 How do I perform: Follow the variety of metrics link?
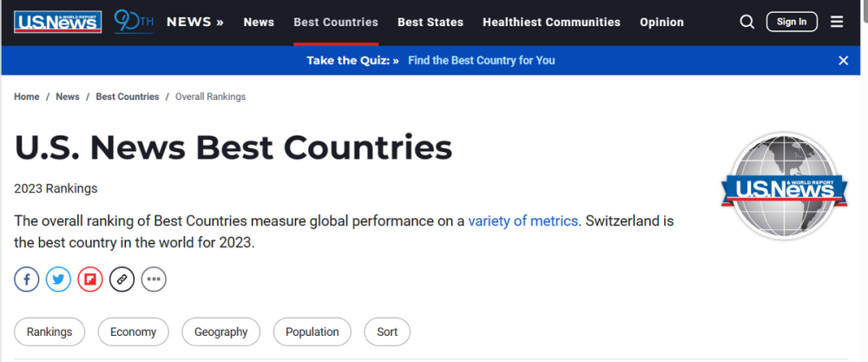coord(523,220)
